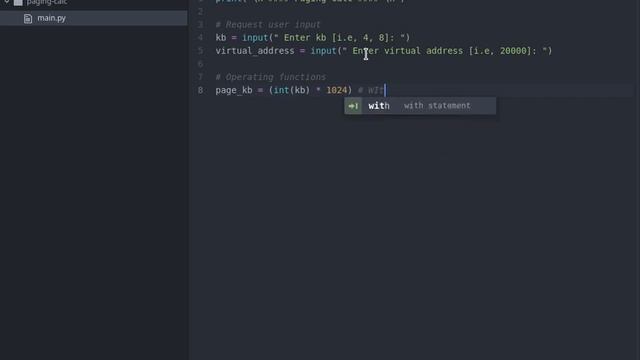Click line number 4 in gutter
This screenshot has height=360, width=640.
(x=200, y=38)
